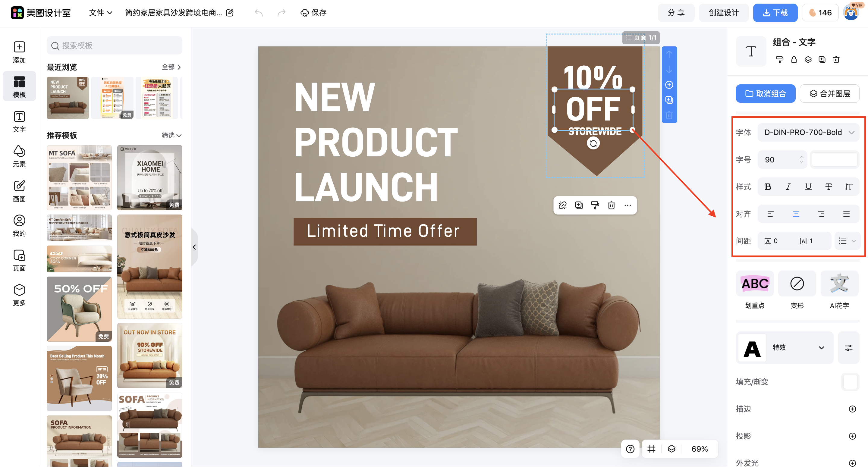Viewport: 868px width, 467px height.
Task: Select the 画图 drawing tool in sidebar
Action: 19,191
